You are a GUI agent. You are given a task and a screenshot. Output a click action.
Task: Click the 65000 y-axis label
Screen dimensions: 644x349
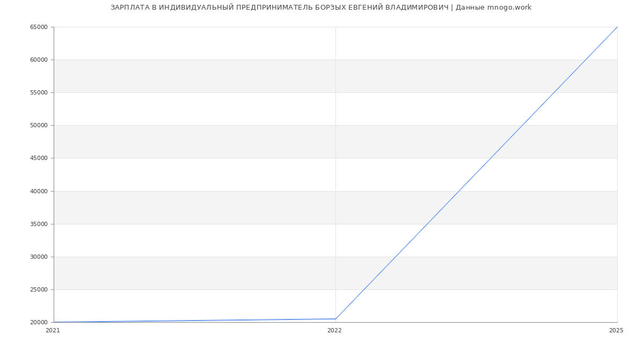(39, 27)
